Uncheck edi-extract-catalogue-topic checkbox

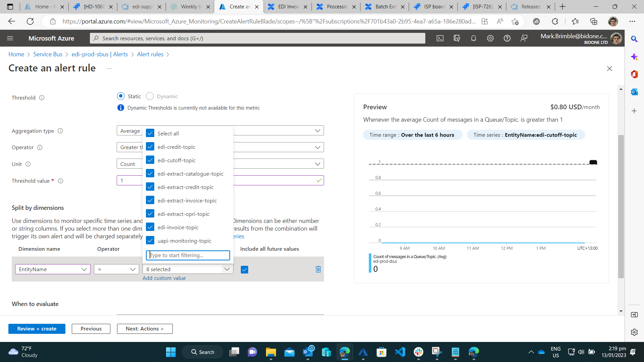150,173
